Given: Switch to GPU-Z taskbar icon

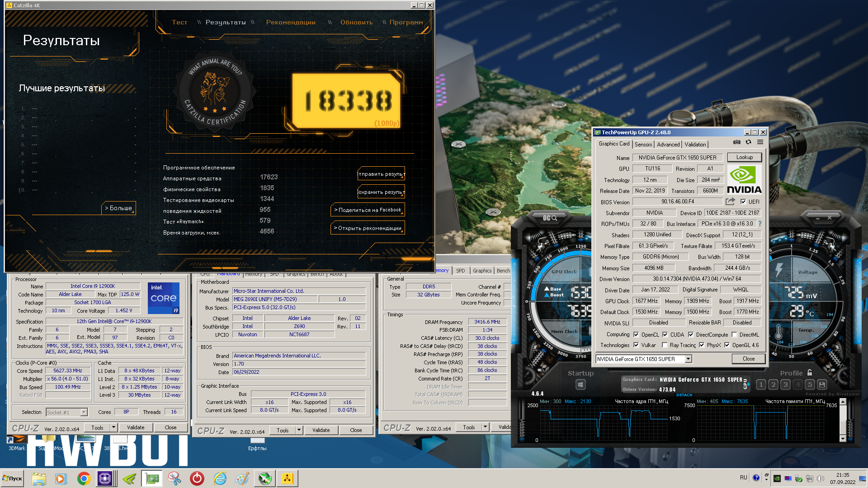Looking at the screenshot, I should click(152, 479).
